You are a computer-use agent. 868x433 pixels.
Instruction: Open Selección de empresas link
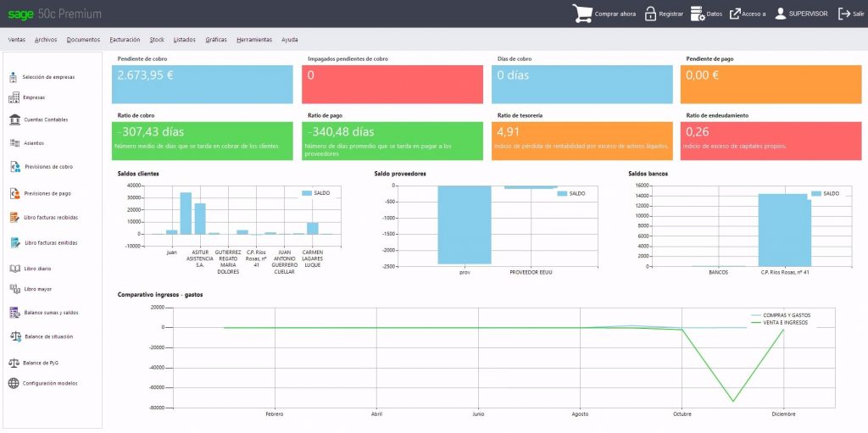(x=48, y=77)
